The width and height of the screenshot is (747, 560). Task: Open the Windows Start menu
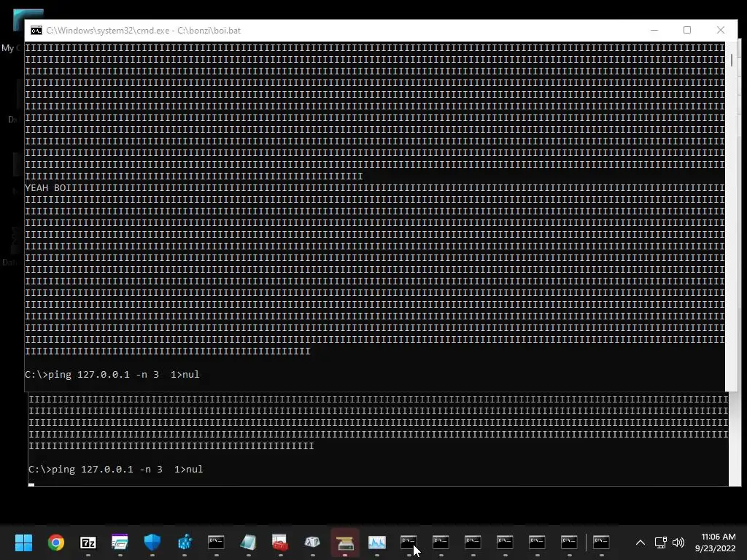[x=24, y=542]
